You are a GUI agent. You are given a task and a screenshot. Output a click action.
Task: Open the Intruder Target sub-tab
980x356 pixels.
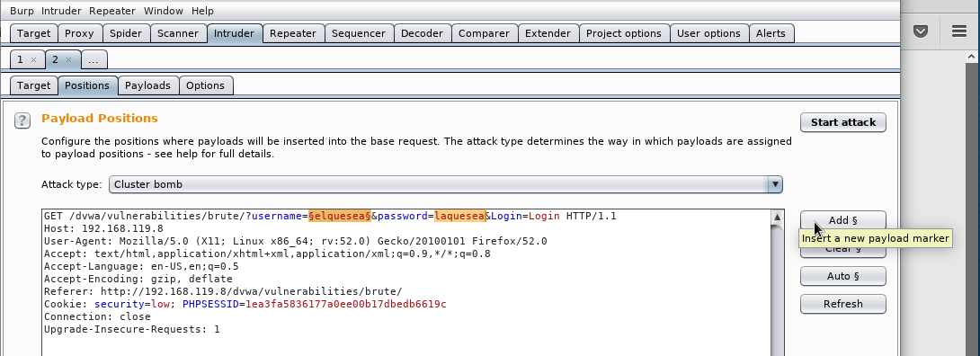click(x=34, y=85)
